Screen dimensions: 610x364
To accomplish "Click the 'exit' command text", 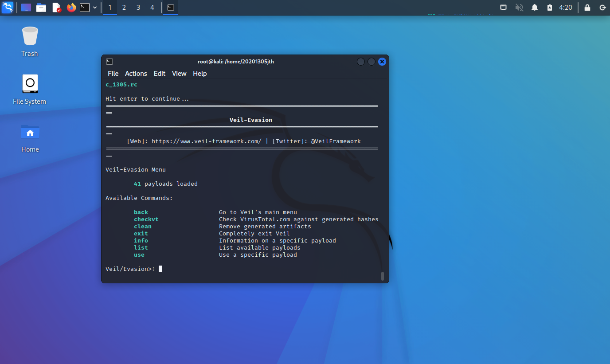I will (141, 234).
